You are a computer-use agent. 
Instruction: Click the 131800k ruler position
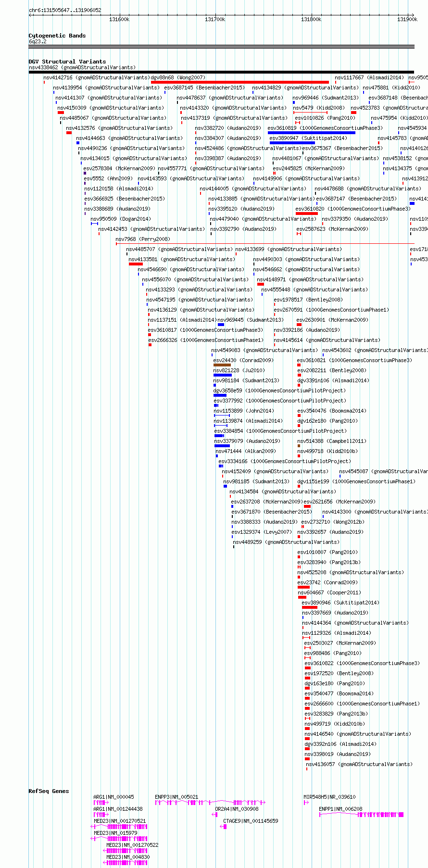coord(311,19)
